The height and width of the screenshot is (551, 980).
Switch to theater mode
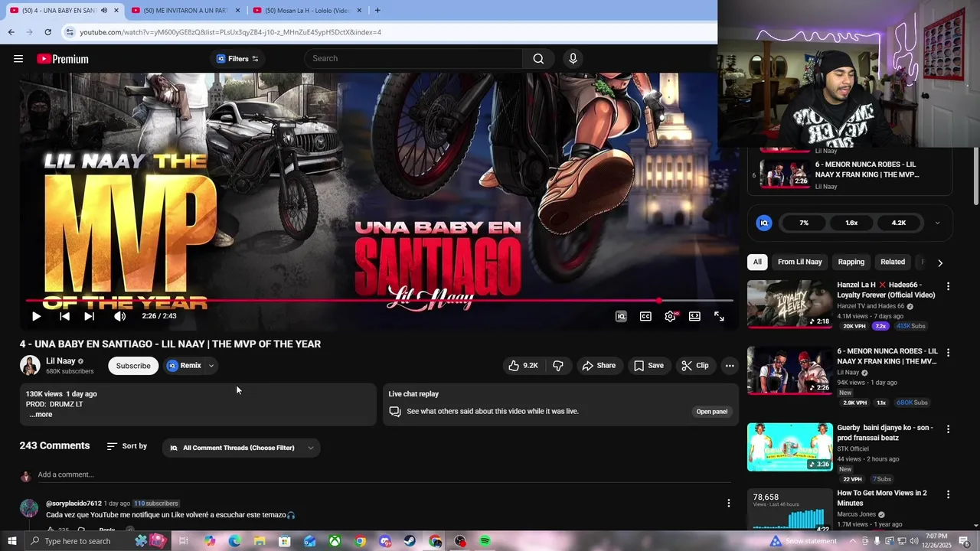[694, 316]
